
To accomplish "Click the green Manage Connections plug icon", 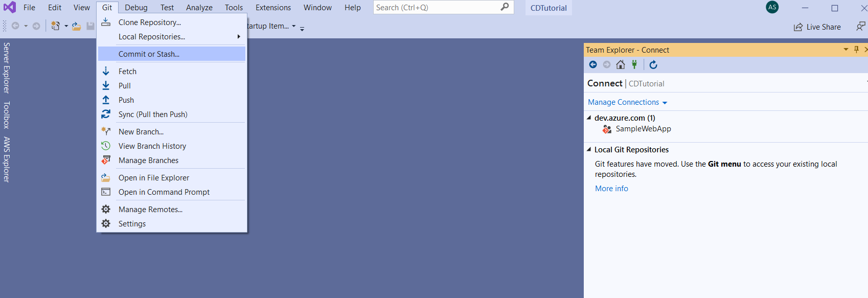I will 634,64.
